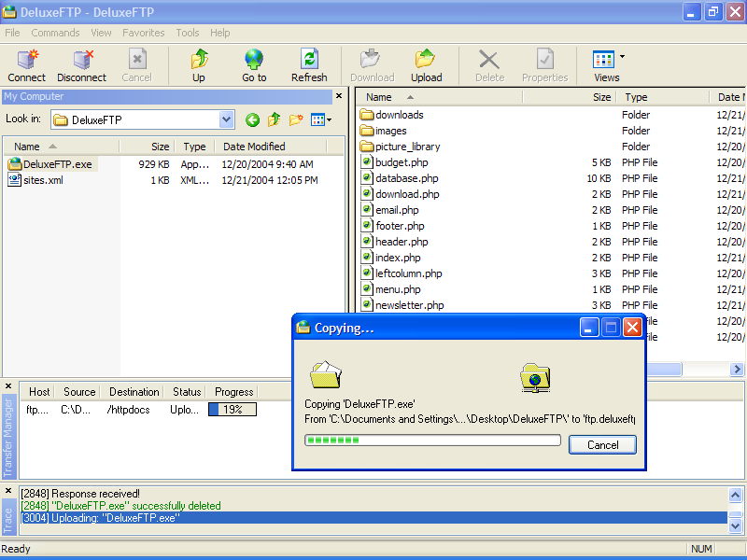Expand the Look in folder dropdown
The width and height of the screenshot is (747, 560).
tap(227, 119)
